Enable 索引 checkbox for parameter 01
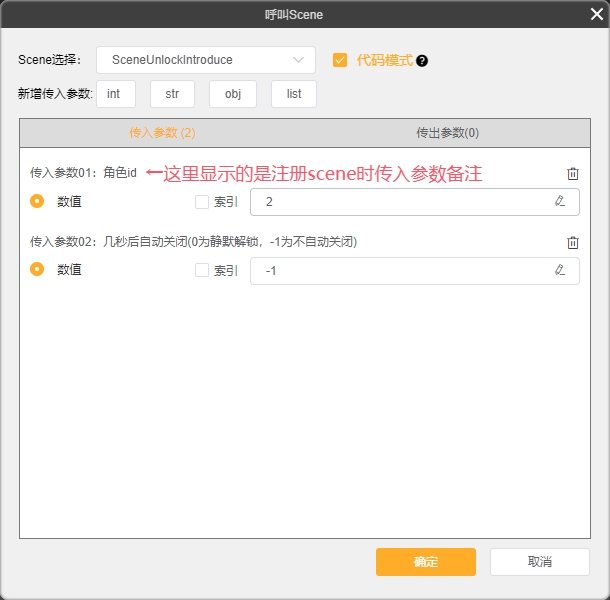Image resolution: width=610 pixels, height=600 pixels. pos(202,202)
